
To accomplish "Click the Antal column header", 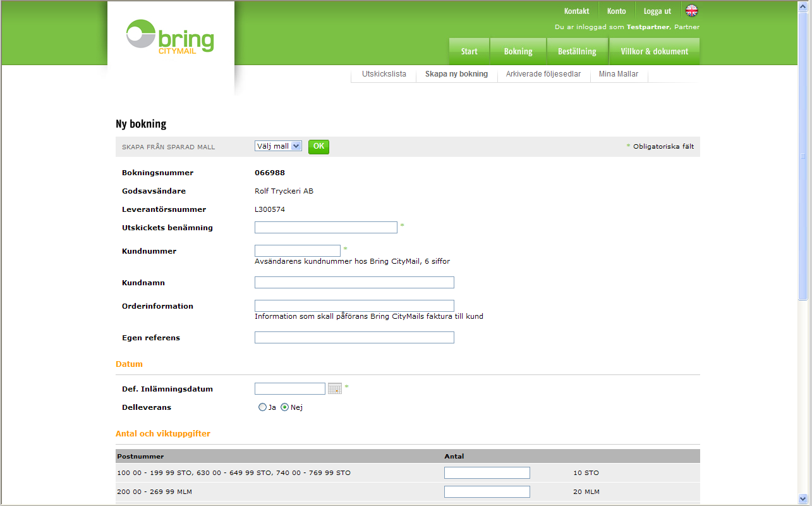I will point(454,456).
